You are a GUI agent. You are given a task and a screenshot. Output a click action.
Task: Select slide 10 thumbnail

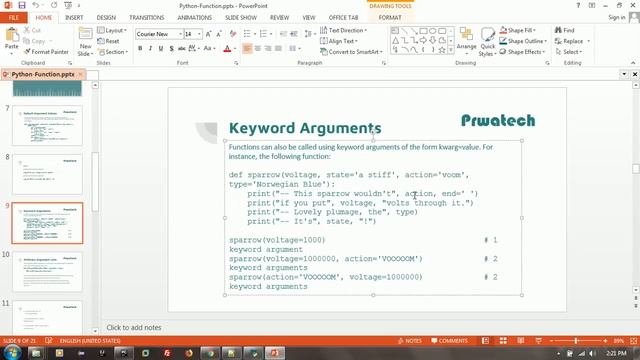pos(47,272)
